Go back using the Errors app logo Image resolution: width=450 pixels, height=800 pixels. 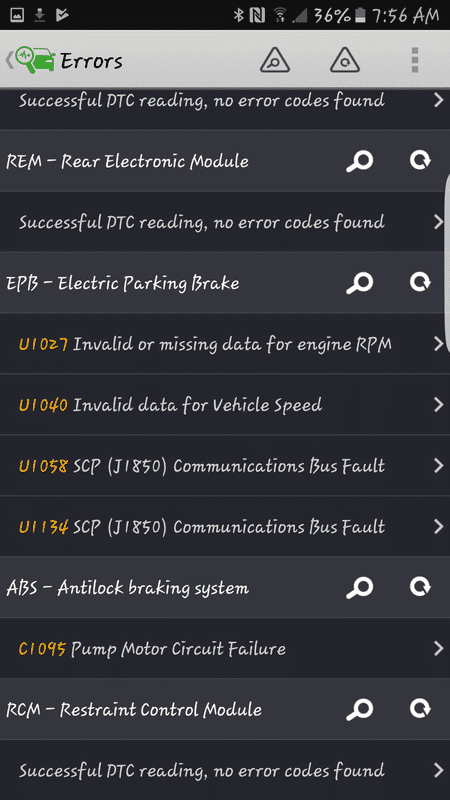[x=34, y=60]
